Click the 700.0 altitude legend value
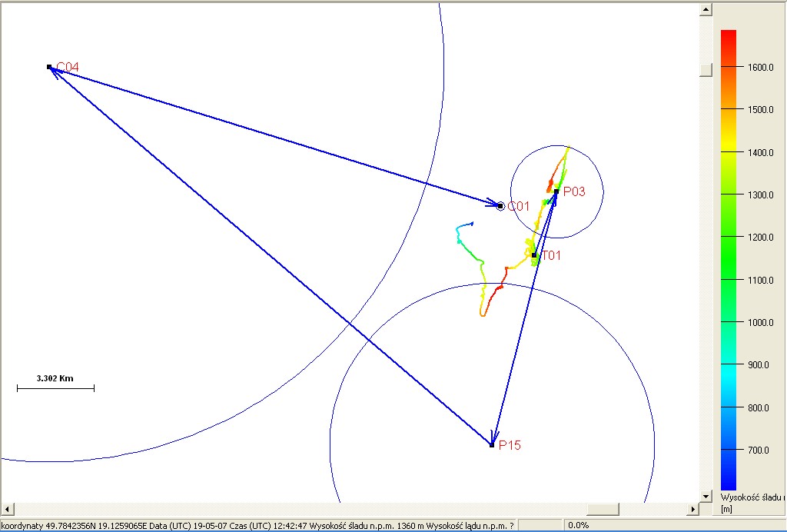Viewport: 787px width, 532px height. pyautogui.click(x=759, y=451)
